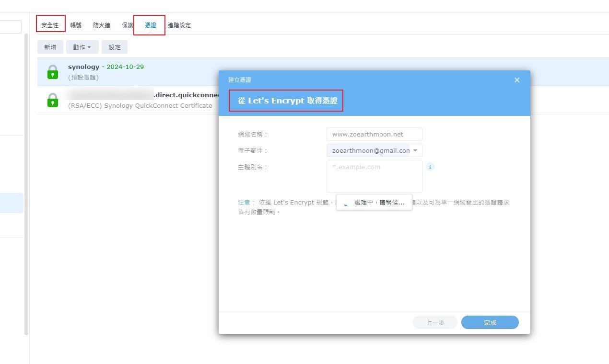The height and width of the screenshot is (364, 609).
Task: Close the Create Certificate dialog
Action: click(x=517, y=80)
